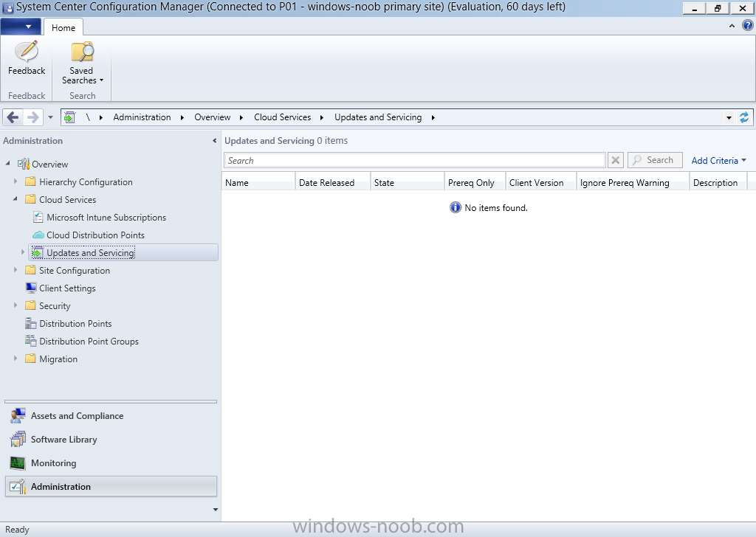The image size is (756, 537).
Task: Click the Cloud Distribution Points cloud icon
Action: (38, 235)
